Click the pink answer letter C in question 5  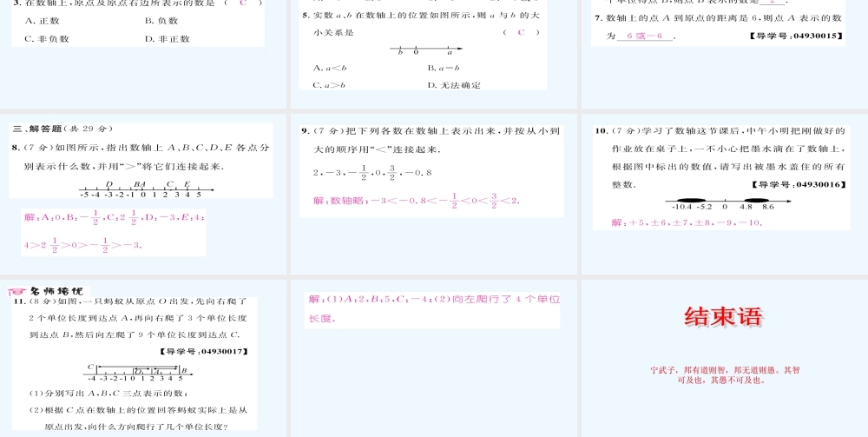520,32
